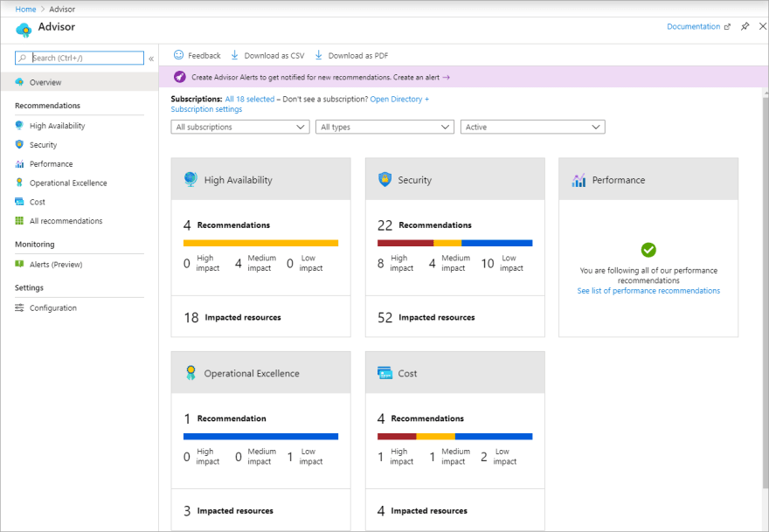Click the Home breadcrumb link
Screen dimensions: 769x532
coord(25,9)
